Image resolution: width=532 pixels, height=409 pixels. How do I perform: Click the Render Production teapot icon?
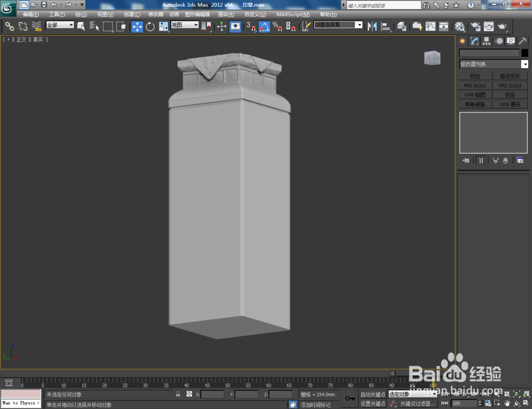point(502,27)
